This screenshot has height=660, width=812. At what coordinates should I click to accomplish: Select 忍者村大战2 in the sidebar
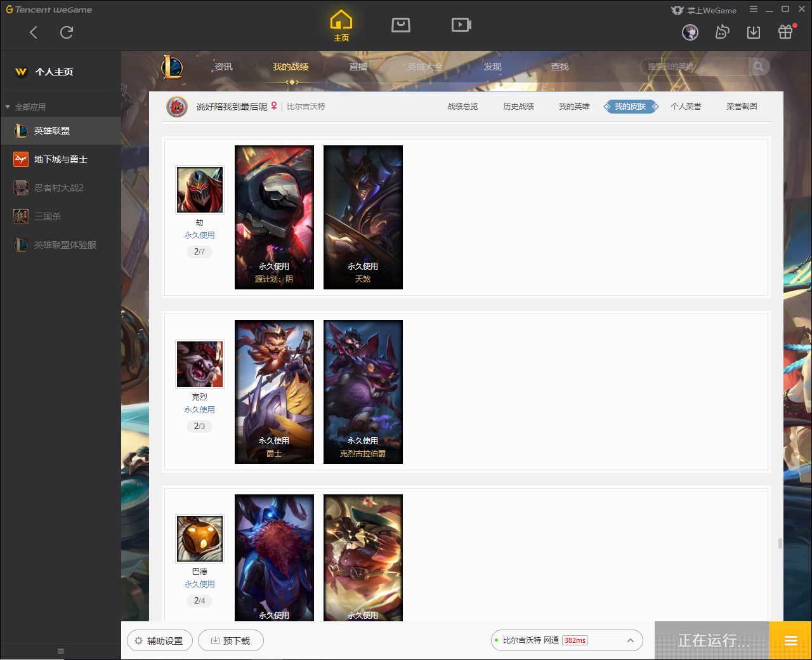point(61,188)
